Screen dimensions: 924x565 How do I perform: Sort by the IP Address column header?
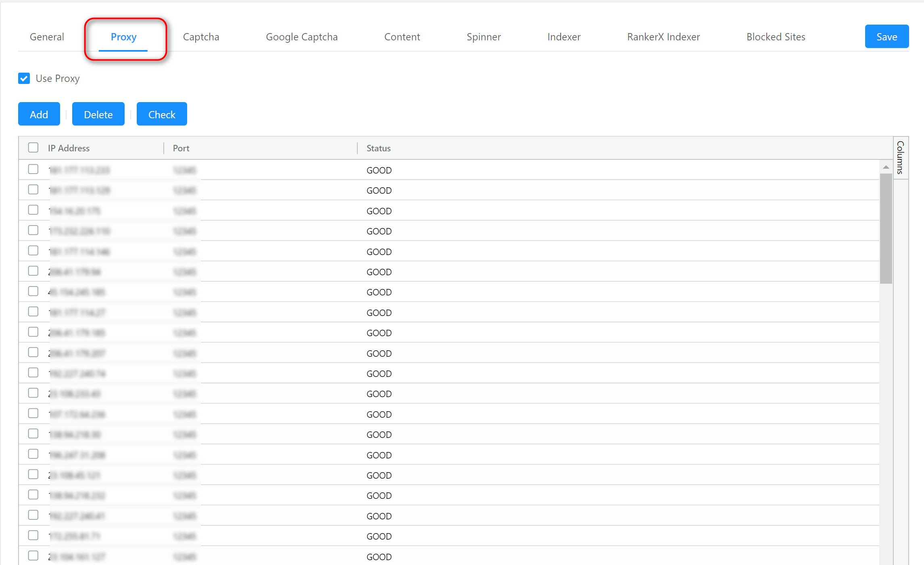69,148
